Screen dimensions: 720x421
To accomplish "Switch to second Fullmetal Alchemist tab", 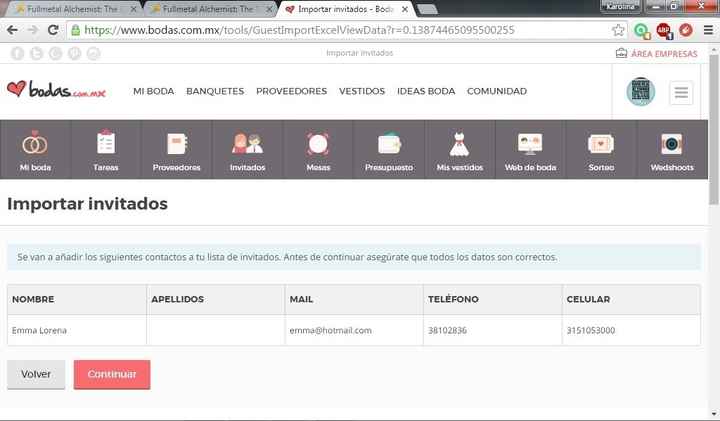I will [209, 9].
